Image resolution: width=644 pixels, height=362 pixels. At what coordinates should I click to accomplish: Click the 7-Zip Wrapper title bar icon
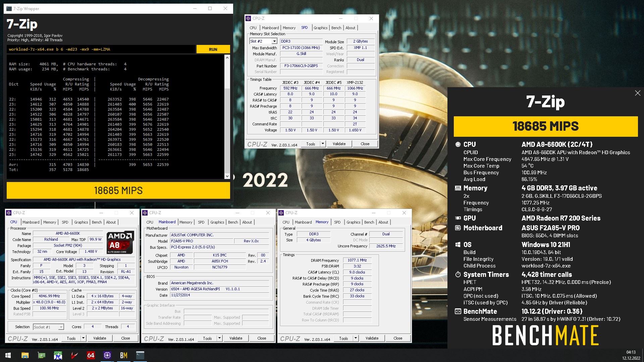pos(9,9)
